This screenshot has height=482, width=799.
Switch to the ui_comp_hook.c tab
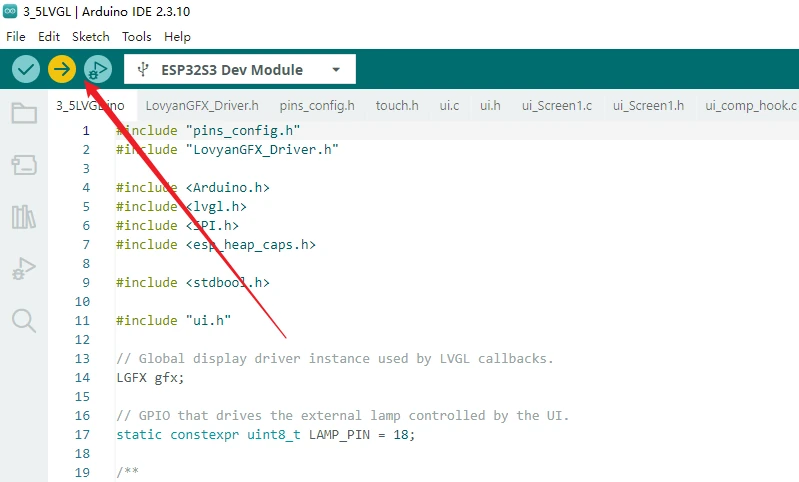(x=751, y=105)
